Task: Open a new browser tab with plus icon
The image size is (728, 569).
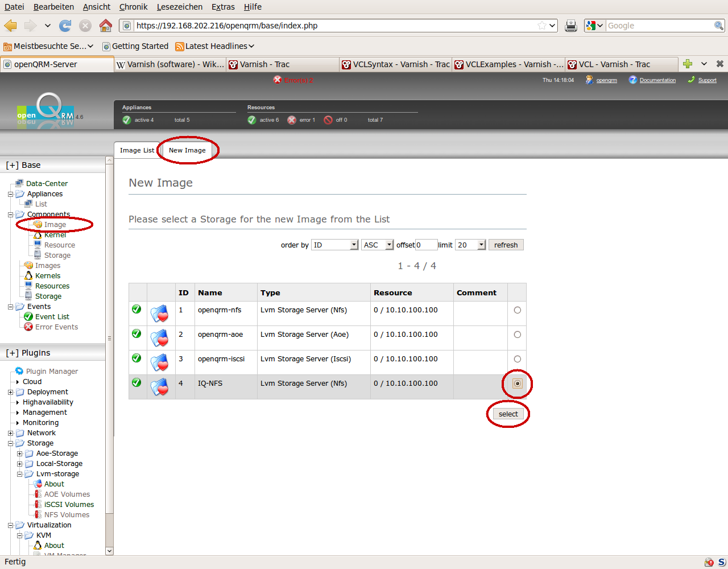Action: coord(688,64)
